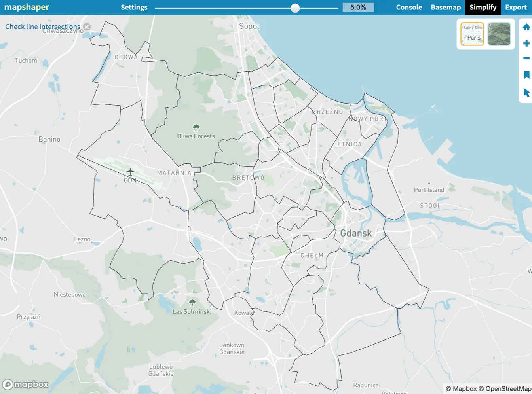Open the Console tab
Image resolution: width=532 pixels, height=394 pixels.
point(409,7)
